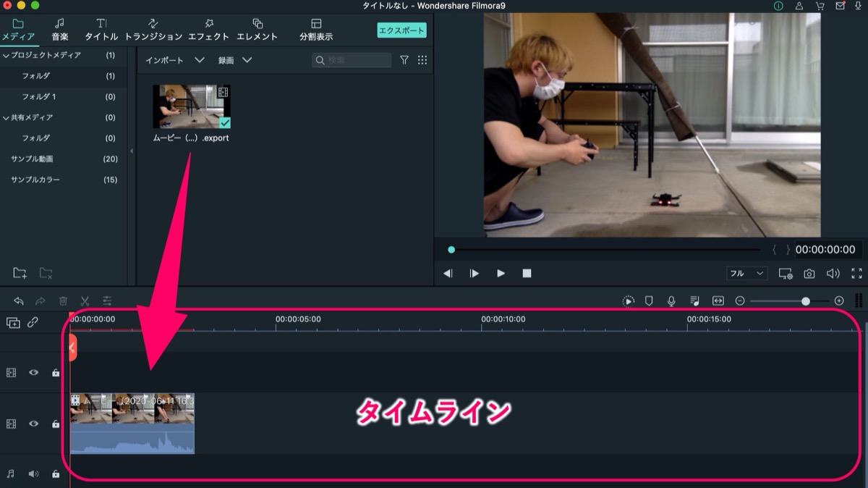The width and height of the screenshot is (868, 488).
Task: Select the video clip on the timeline
Action: pyautogui.click(x=132, y=424)
